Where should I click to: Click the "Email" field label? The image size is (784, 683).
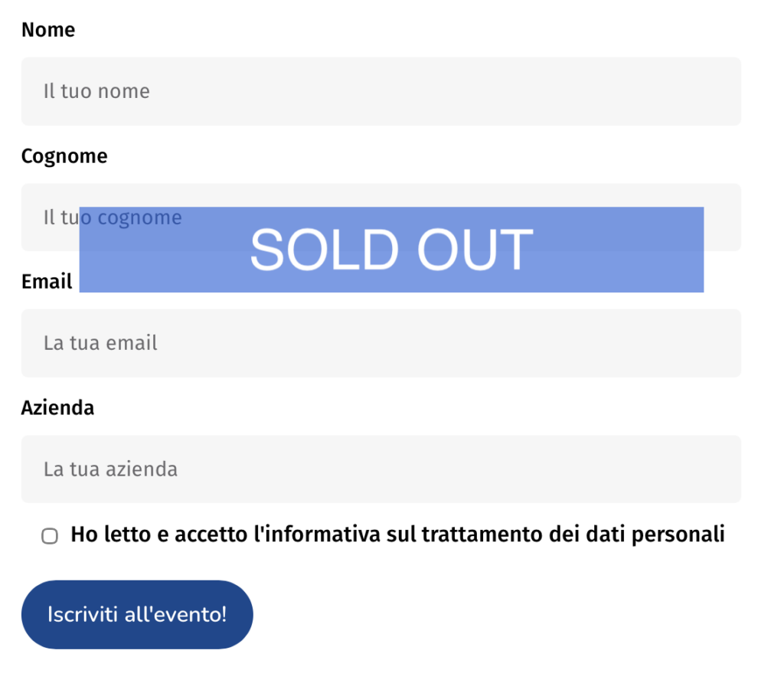(47, 282)
